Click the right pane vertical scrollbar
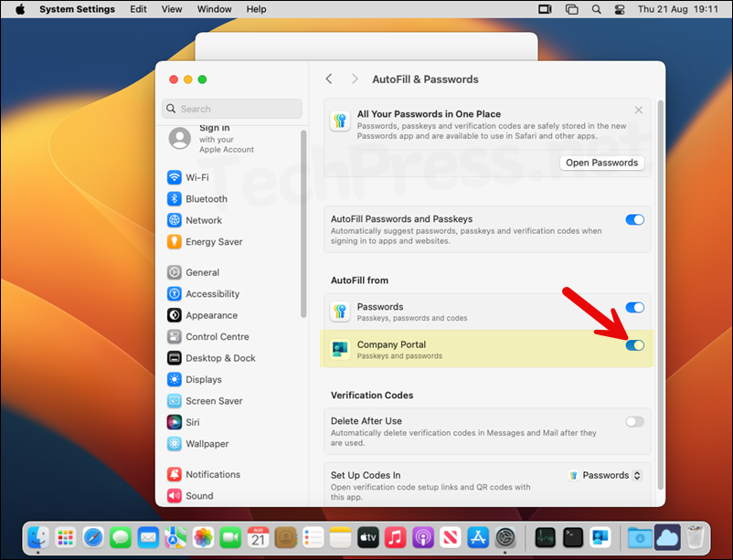Screen dimensions: 733x560 pyautogui.click(x=661, y=294)
